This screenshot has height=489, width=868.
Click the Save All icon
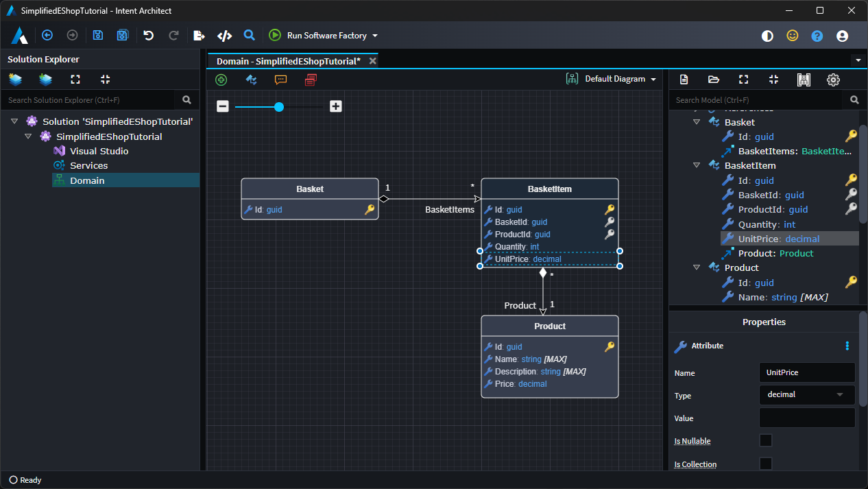pyautogui.click(x=123, y=36)
